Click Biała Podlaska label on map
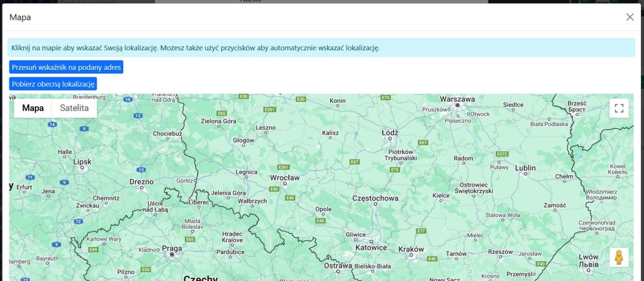The width and height of the screenshot is (644, 281). (x=548, y=124)
